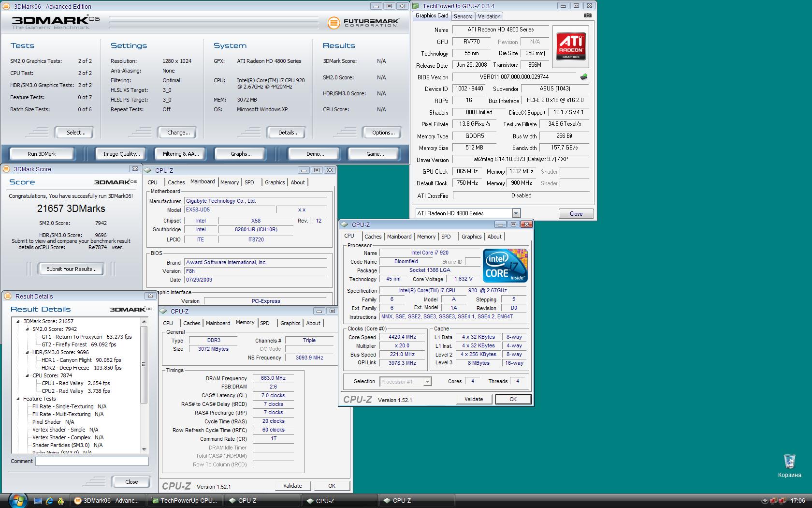Click the GPU-Z BIOS save chip icon

(x=584, y=77)
